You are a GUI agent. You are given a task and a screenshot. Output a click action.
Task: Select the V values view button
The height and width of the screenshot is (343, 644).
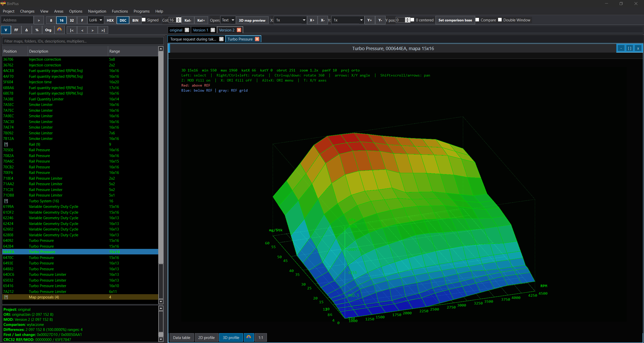click(6, 30)
